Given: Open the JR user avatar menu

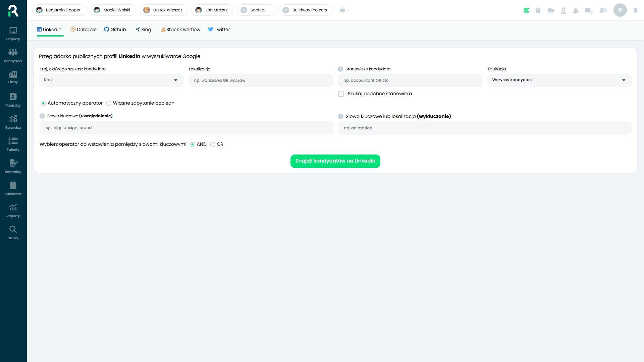Looking at the screenshot, I should 620,10.
